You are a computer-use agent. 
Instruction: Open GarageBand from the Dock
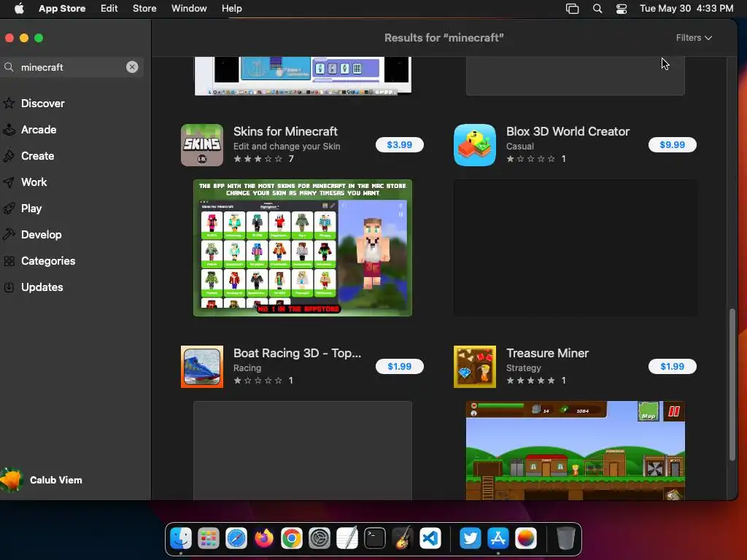[x=403, y=539]
